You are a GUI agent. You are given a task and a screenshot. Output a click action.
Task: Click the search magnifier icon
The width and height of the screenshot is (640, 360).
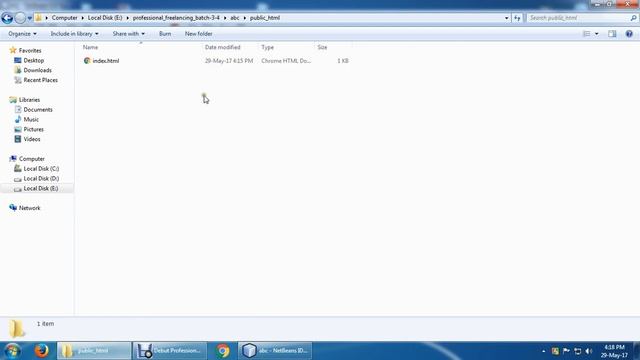633,18
